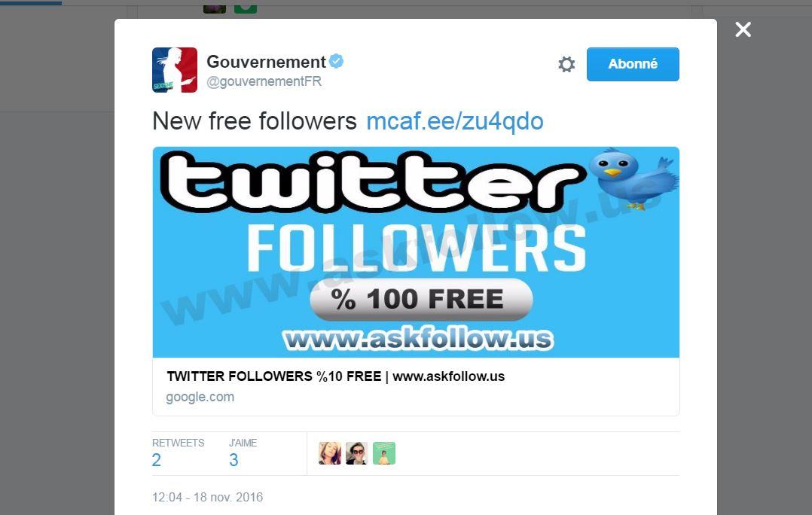Open the gear settings menu

click(x=566, y=64)
